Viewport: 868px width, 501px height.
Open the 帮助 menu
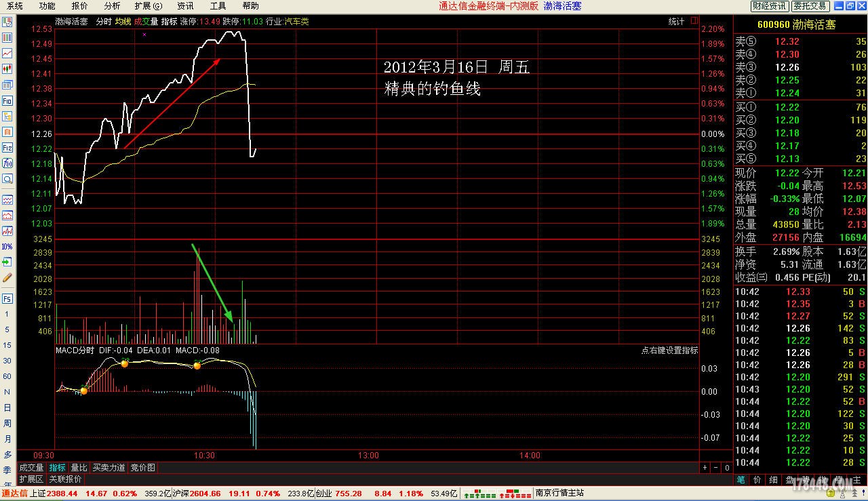point(250,6)
